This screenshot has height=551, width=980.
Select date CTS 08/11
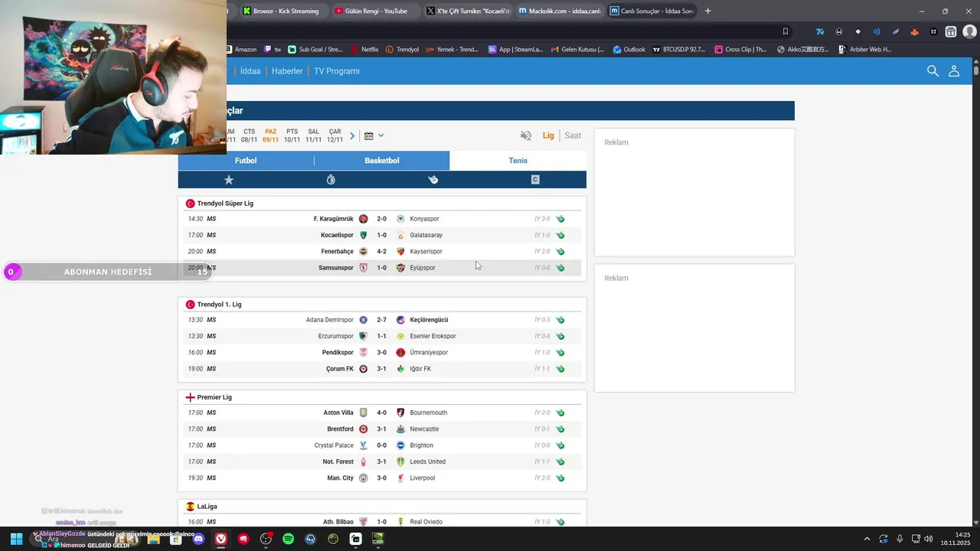(x=250, y=135)
